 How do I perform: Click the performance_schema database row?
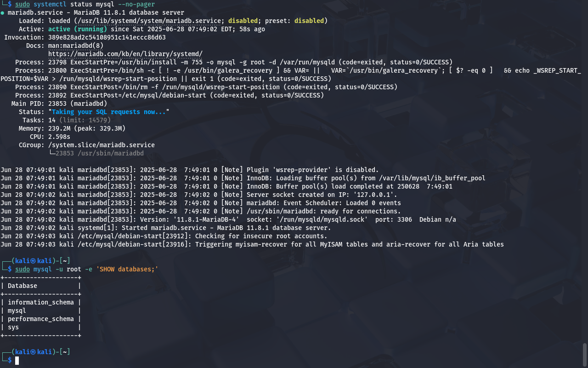41,319
